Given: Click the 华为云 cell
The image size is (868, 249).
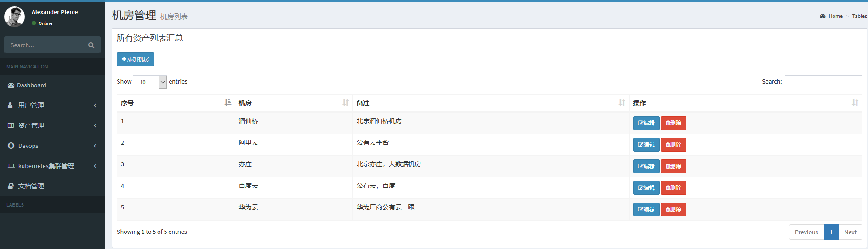Looking at the screenshot, I should [x=294, y=209].
